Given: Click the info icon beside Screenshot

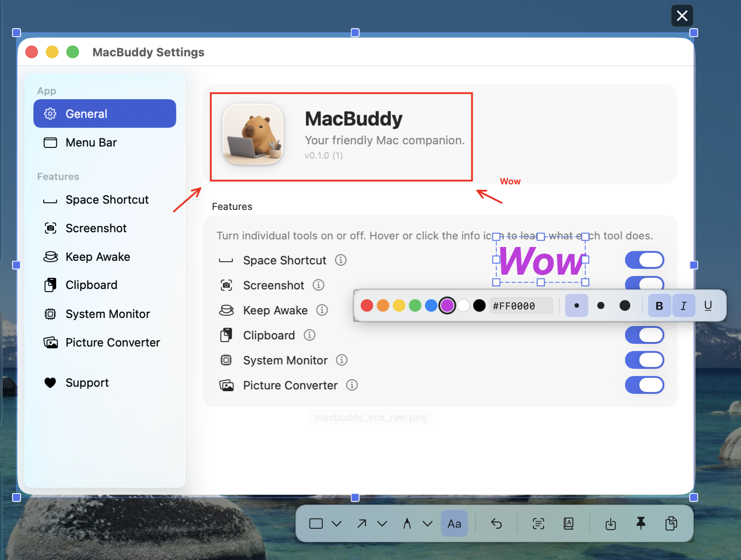Looking at the screenshot, I should click(319, 285).
